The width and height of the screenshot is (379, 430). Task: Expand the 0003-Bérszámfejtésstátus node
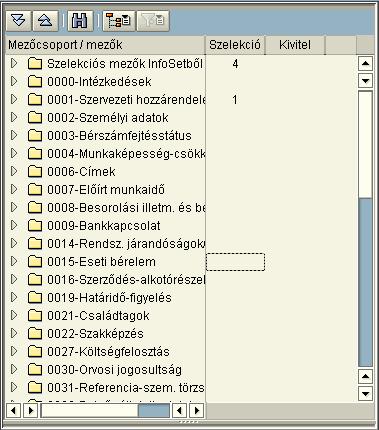tap(14, 135)
